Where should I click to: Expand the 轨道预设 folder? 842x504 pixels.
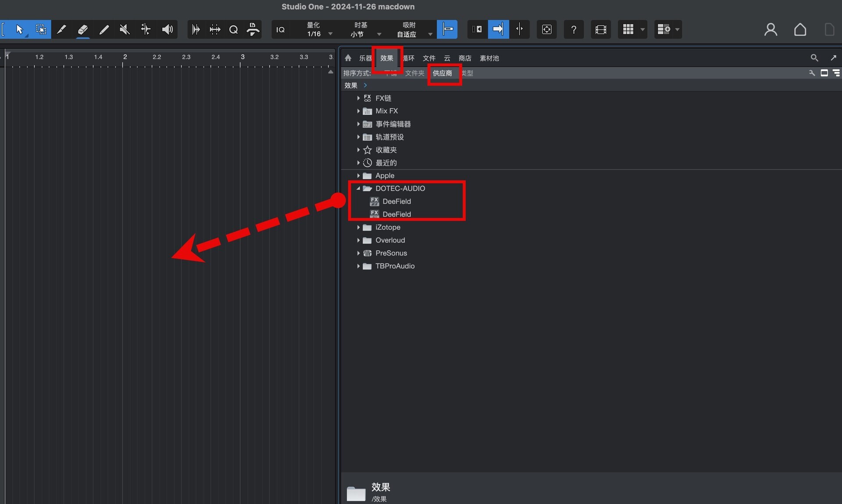click(358, 137)
